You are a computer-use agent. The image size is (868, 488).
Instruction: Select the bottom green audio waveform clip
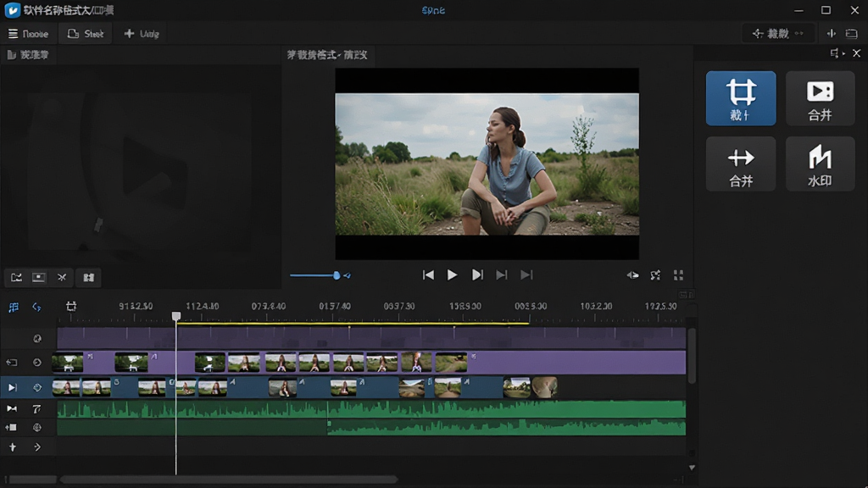point(507,427)
